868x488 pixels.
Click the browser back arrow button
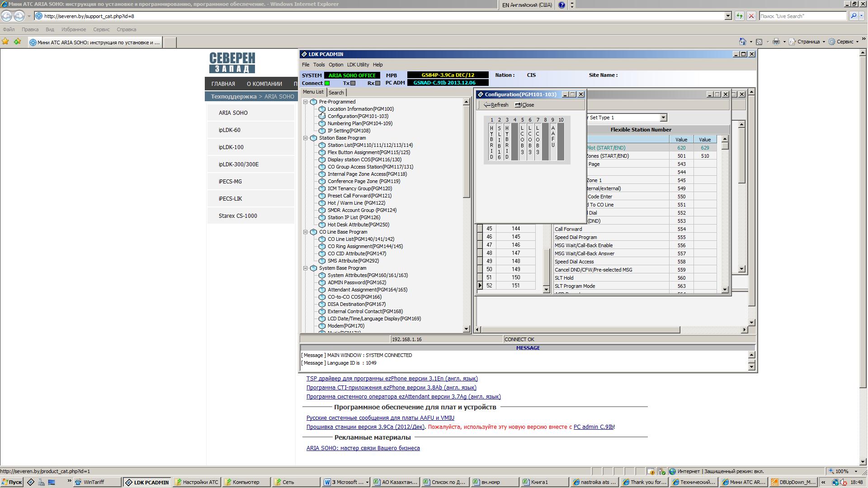(x=7, y=16)
